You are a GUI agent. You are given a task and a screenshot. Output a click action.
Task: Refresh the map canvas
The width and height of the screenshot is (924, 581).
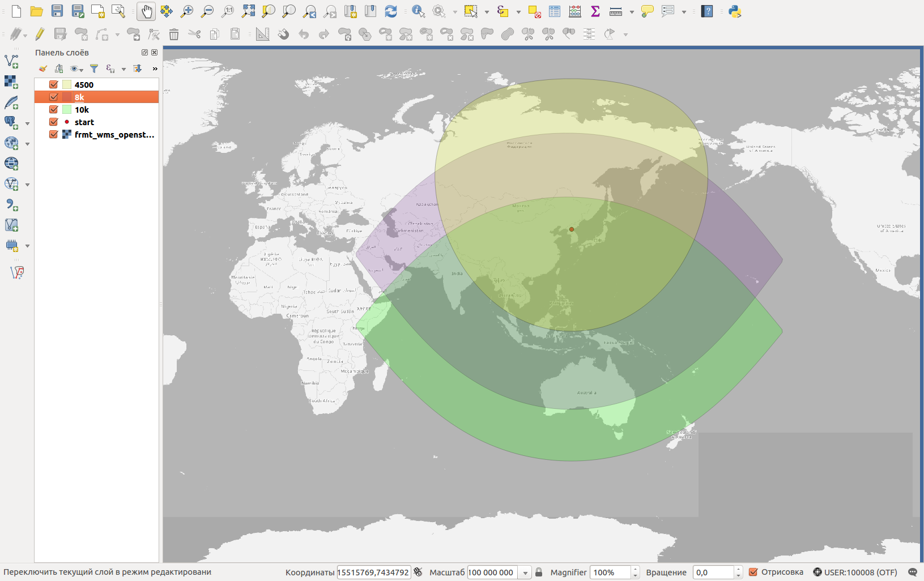[x=391, y=11]
